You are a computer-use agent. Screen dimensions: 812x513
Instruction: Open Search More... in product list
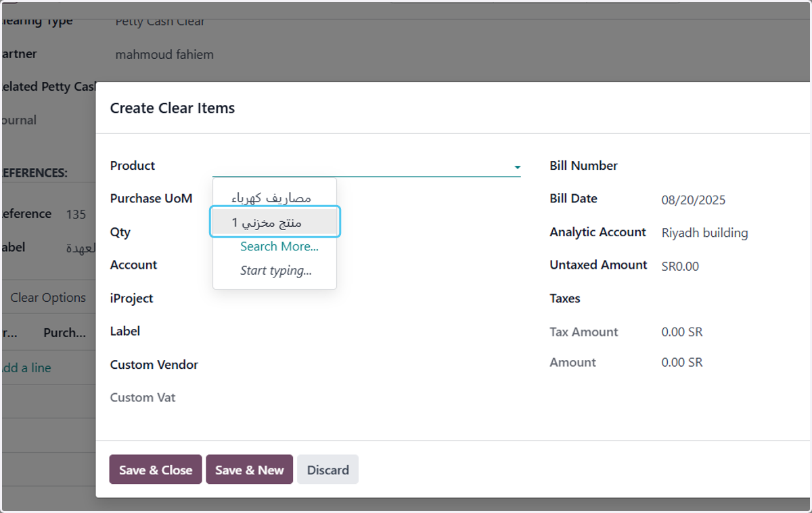[x=279, y=246]
